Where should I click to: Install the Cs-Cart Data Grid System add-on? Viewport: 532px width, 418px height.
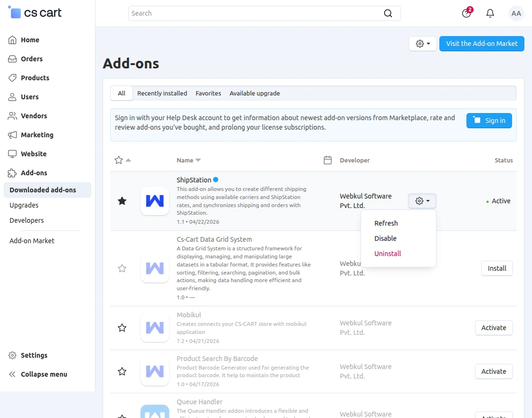(497, 268)
